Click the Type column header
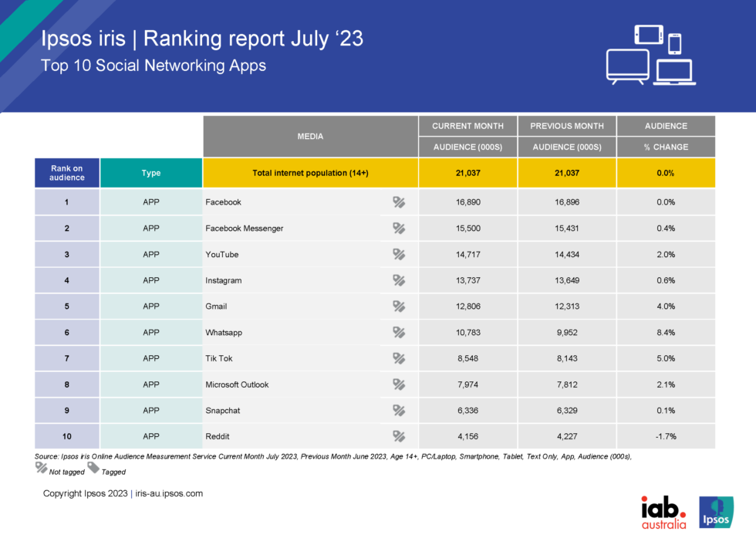This screenshot has width=756, height=535. point(151,172)
